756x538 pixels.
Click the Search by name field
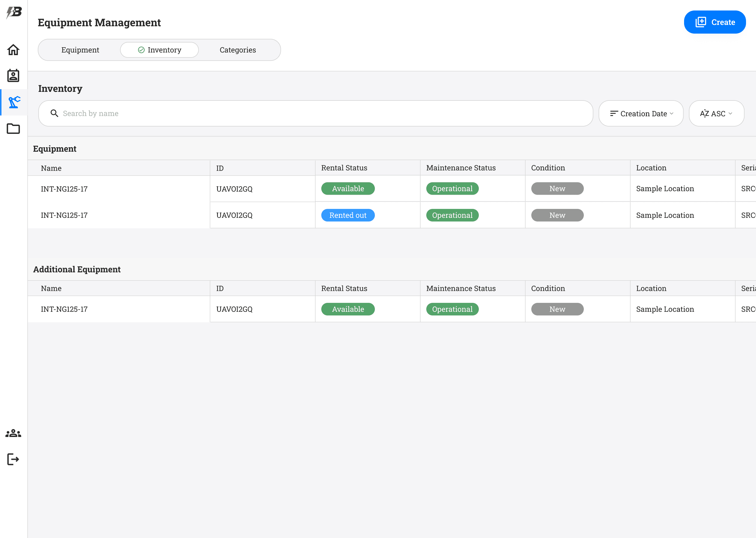click(x=318, y=113)
